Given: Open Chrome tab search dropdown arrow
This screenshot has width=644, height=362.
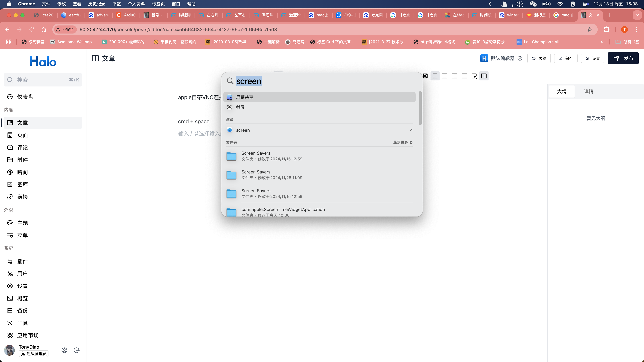Looking at the screenshot, I should tap(637, 15).
